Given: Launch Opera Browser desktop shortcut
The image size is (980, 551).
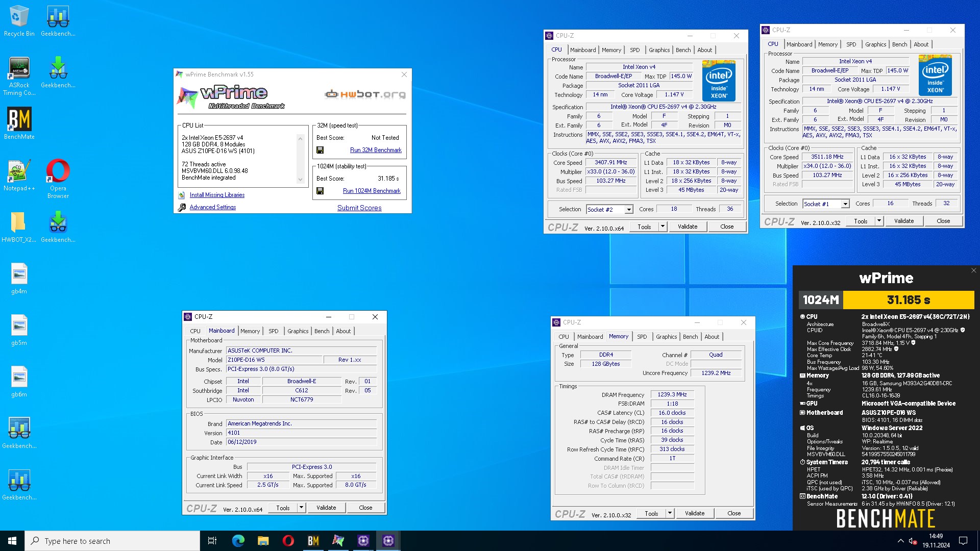Looking at the screenshot, I should [x=58, y=179].
